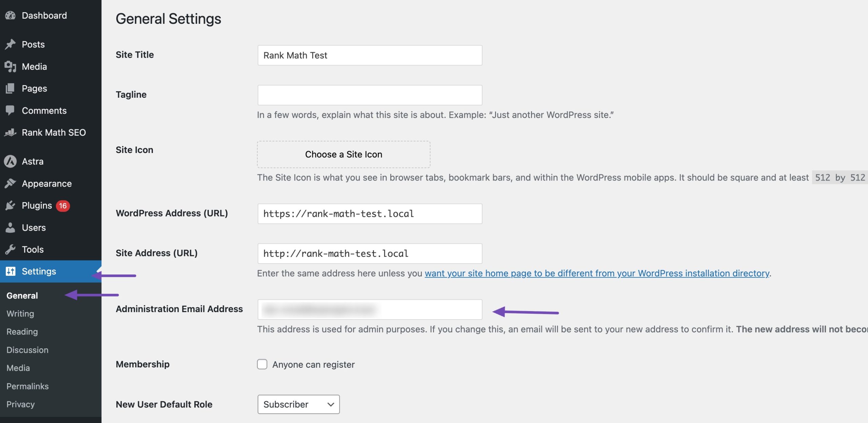Focus the Administration Email Address field

(x=370, y=309)
